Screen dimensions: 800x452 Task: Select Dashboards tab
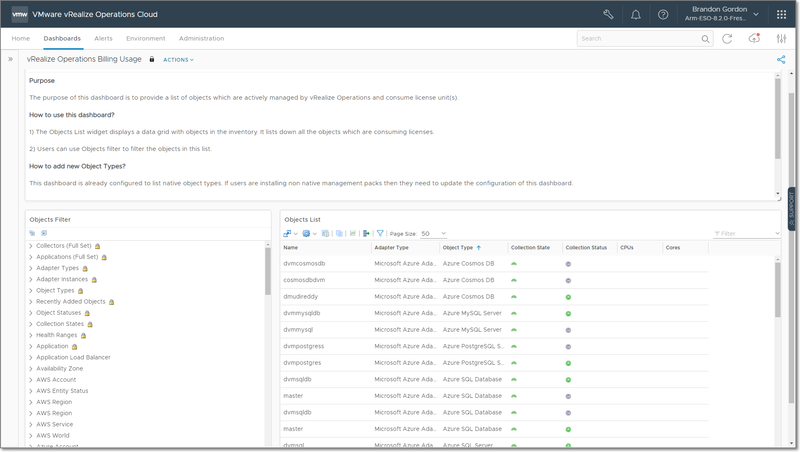pos(62,38)
